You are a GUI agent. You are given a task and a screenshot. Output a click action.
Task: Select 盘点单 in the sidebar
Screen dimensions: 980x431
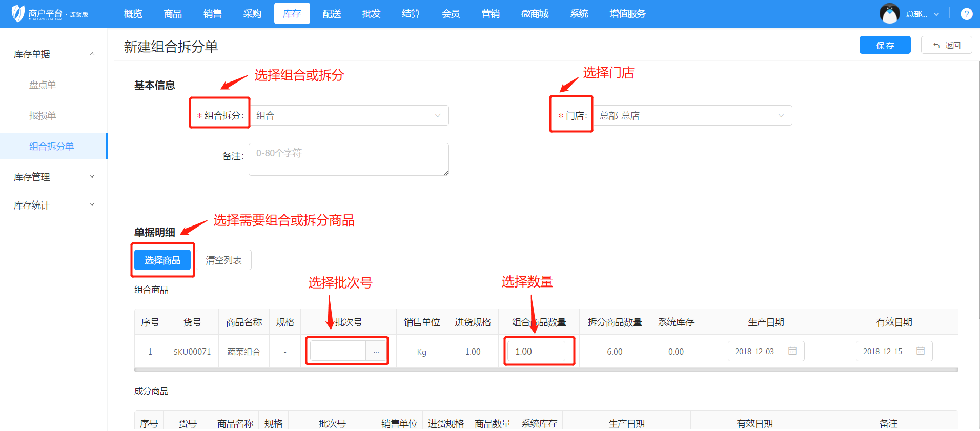coord(43,85)
